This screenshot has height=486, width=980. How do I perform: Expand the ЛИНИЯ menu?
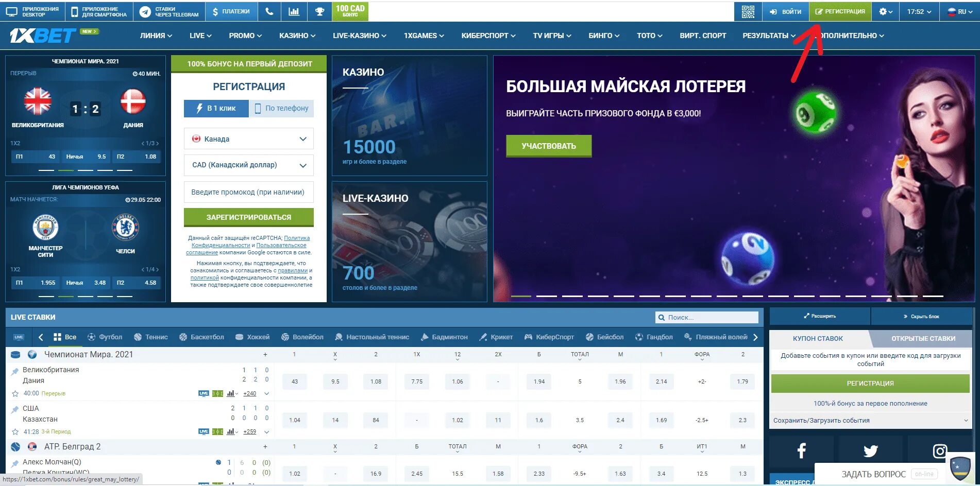[156, 36]
